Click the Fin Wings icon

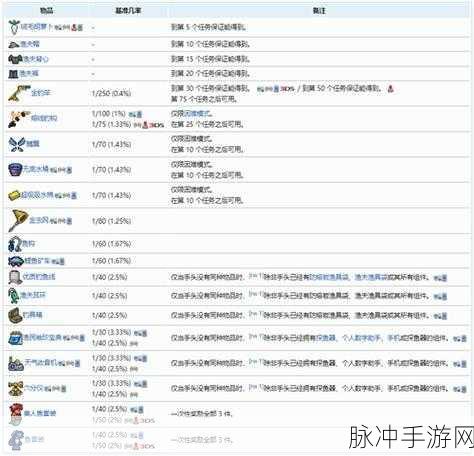(17, 144)
